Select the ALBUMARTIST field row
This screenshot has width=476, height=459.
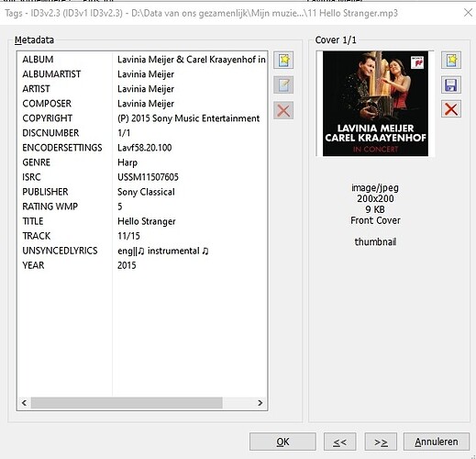tap(142, 74)
